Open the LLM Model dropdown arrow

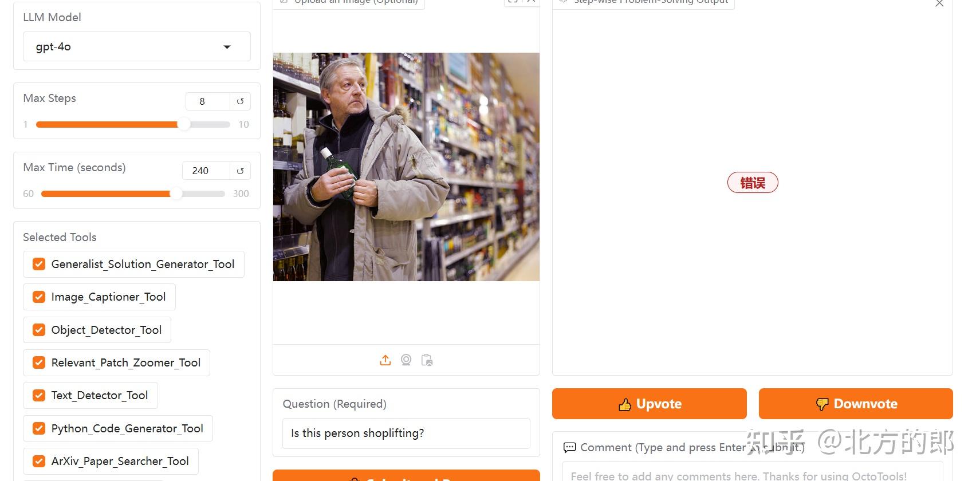227,47
